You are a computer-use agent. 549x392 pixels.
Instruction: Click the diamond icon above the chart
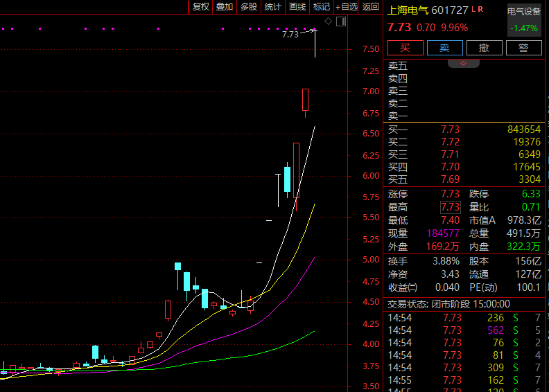tap(329, 21)
